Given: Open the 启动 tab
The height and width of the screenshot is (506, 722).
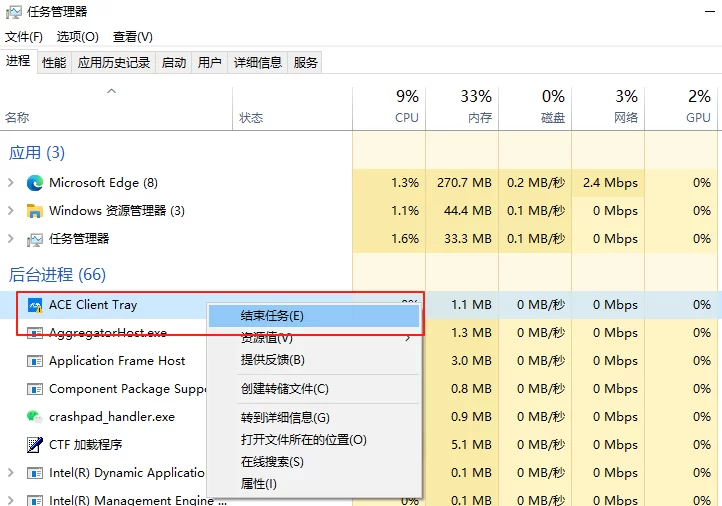Looking at the screenshot, I should click(x=174, y=62).
